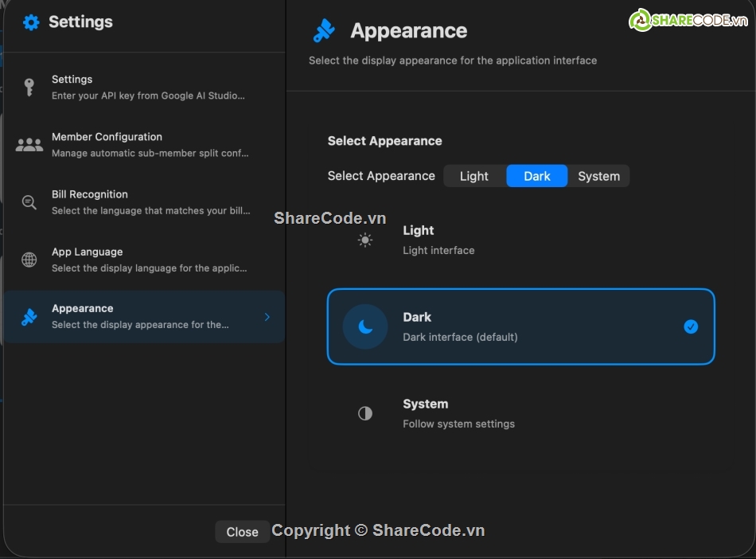Viewport: 756px width, 559px height.
Task: Select the System appearance option
Action: point(520,413)
